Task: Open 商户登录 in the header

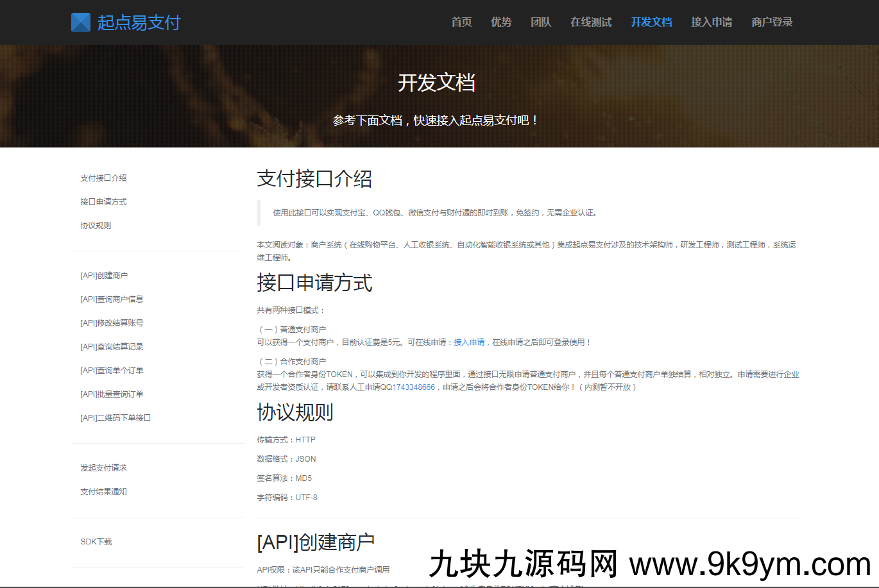Action: click(x=772, y=22)
